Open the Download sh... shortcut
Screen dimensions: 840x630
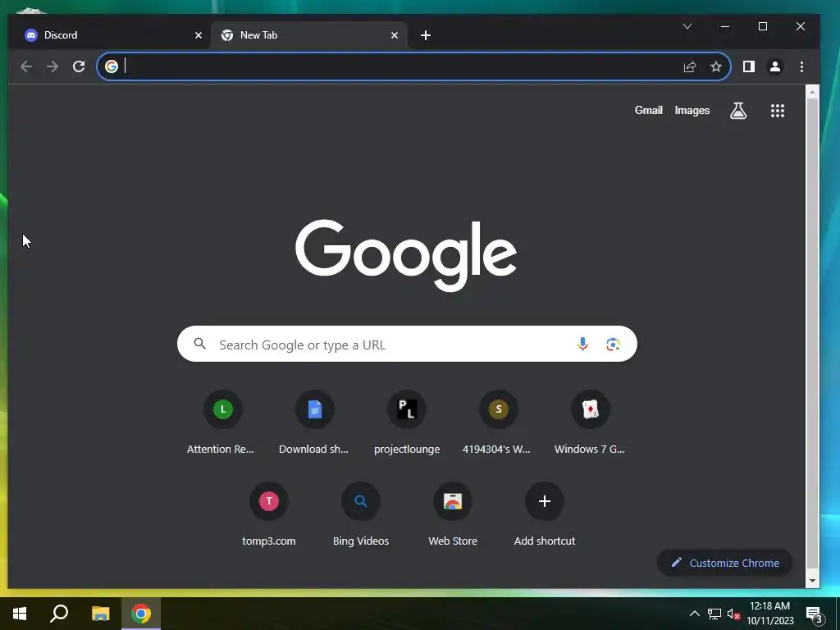point(315,422)
